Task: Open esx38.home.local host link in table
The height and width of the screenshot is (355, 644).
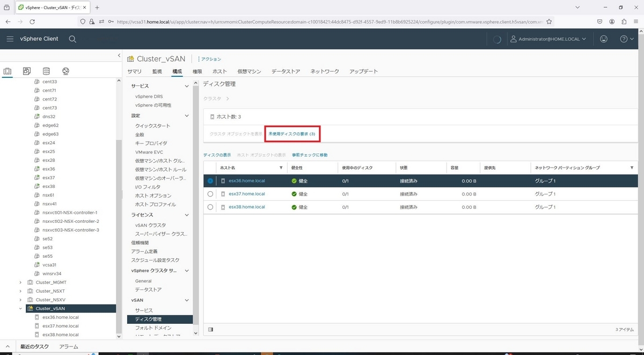Action: click(247, 207)
